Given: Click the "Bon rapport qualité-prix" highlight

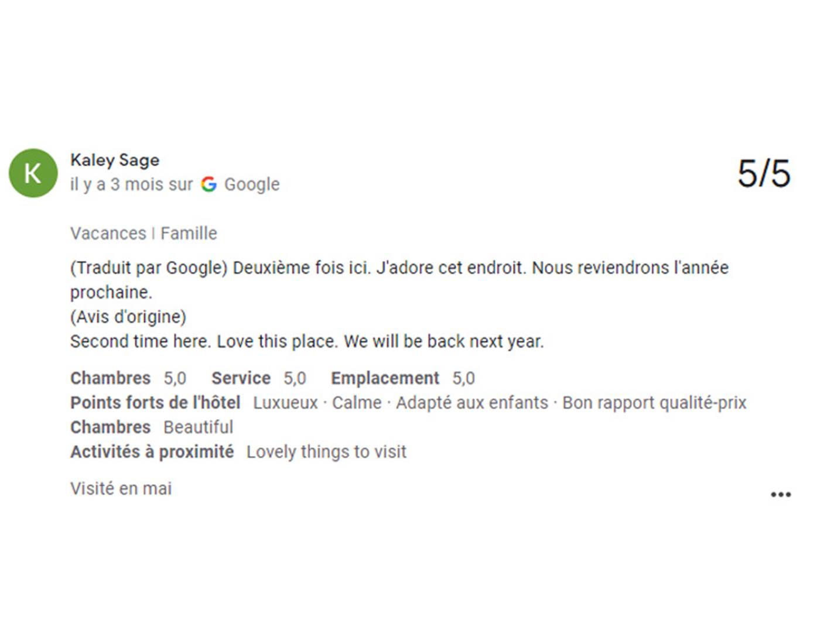Looking at the screenshot, I should (x=654, y=403).
